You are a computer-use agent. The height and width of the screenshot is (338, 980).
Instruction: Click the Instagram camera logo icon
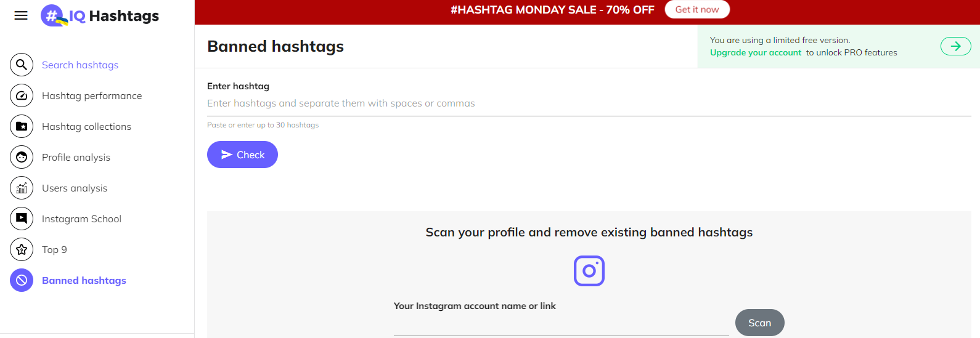click(x=589, y=271)
